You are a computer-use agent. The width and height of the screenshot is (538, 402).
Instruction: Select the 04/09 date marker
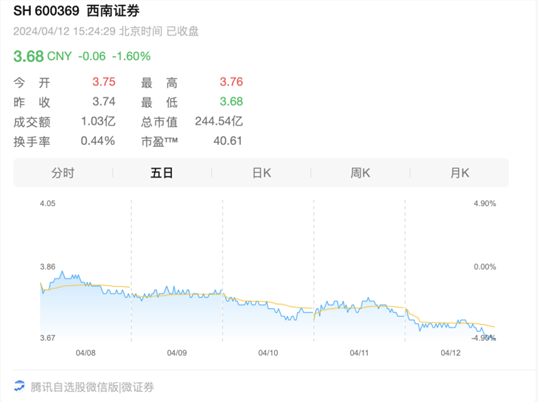[x=177, y=353]
